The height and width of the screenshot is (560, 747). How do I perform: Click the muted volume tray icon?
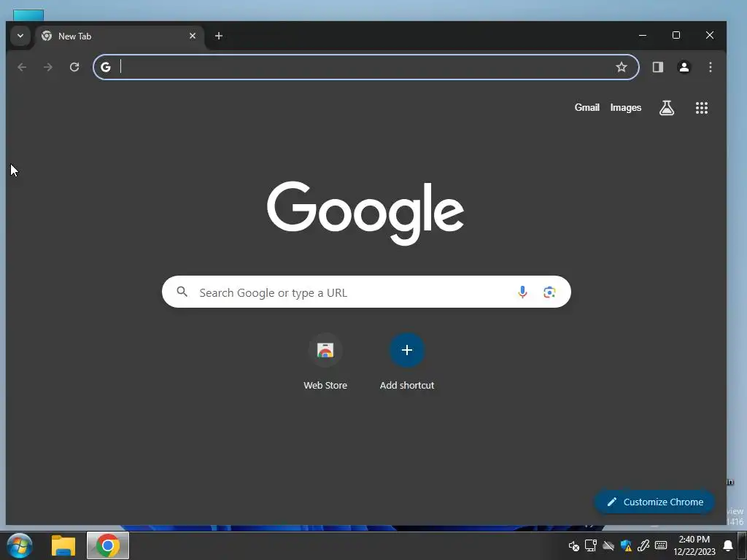point(574,545)
